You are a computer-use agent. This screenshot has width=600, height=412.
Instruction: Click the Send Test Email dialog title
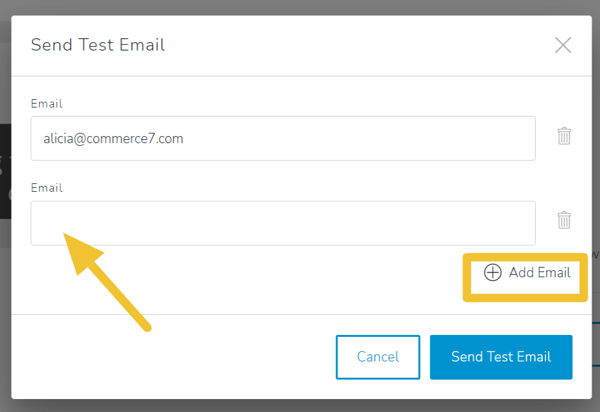[x=98, y=45]
